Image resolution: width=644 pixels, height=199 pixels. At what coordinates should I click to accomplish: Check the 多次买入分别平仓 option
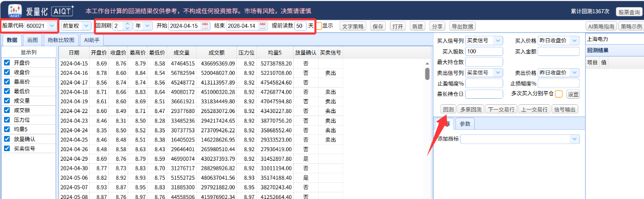[559, 94]
